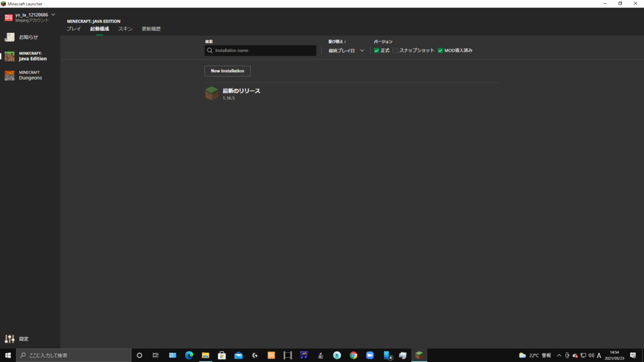Screen dimensions: 644x362
Task: Switch to the 更新履歴 tab
Action: tap(151, 29)
